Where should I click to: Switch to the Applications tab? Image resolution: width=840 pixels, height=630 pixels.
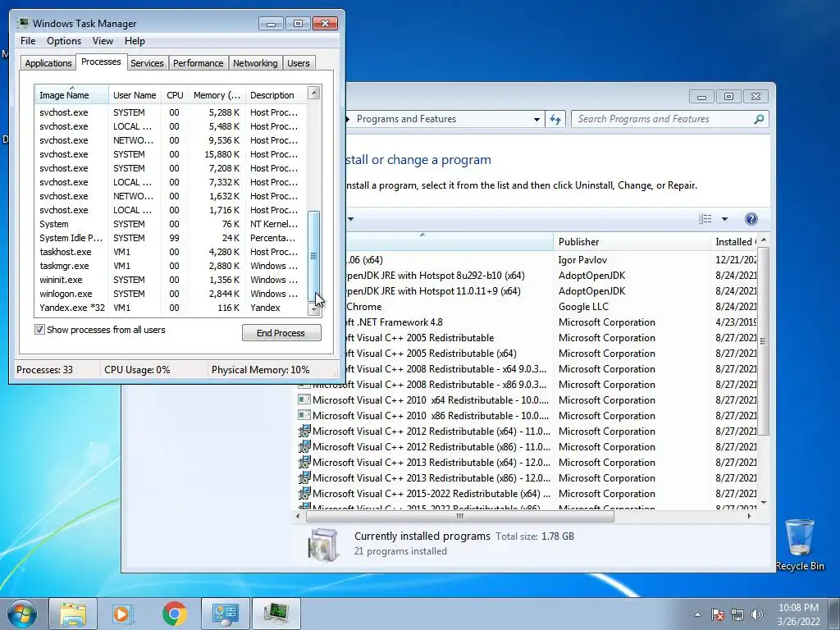click(48, 63)
